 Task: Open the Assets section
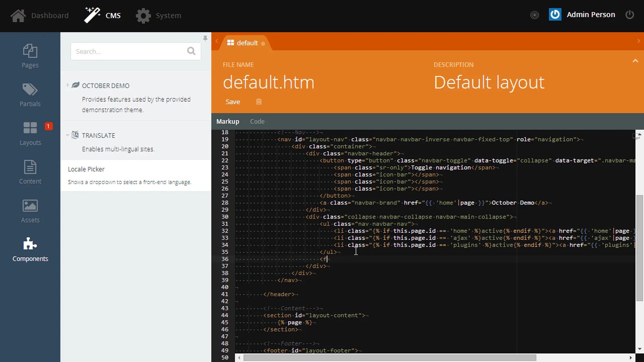(30, 211)
